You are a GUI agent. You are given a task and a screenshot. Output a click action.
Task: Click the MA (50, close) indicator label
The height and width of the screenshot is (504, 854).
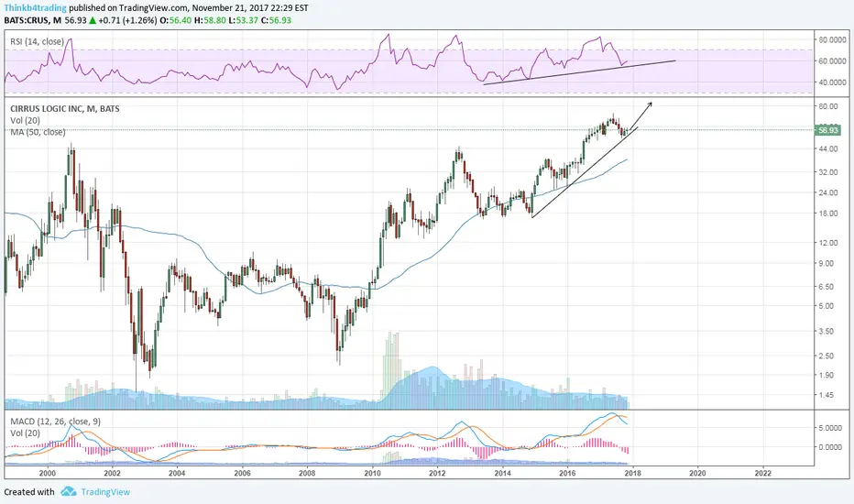pyautogui.click(x=38, y=132)
